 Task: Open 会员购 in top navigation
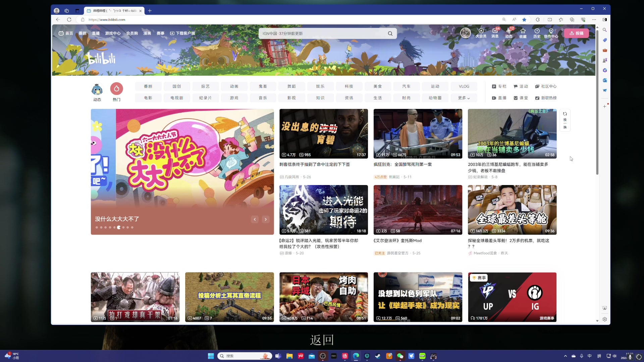(132, 33)
